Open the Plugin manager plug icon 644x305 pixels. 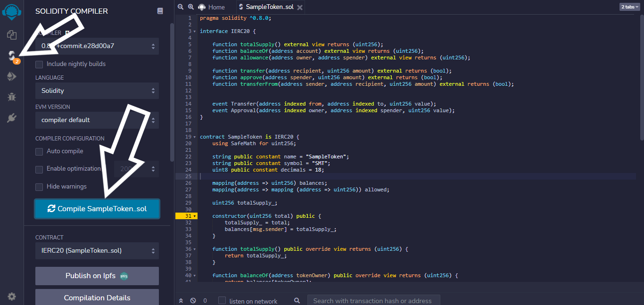[12, 118]
